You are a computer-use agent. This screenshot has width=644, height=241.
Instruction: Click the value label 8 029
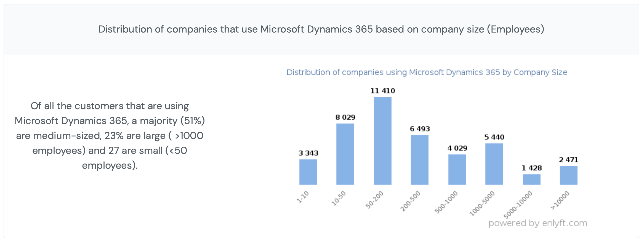345,117
